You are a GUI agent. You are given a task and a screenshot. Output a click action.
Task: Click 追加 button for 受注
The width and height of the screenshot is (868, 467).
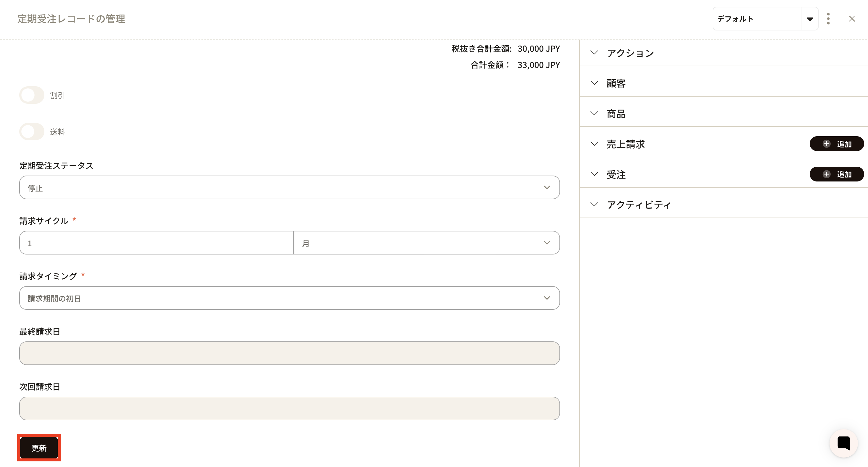836,174
